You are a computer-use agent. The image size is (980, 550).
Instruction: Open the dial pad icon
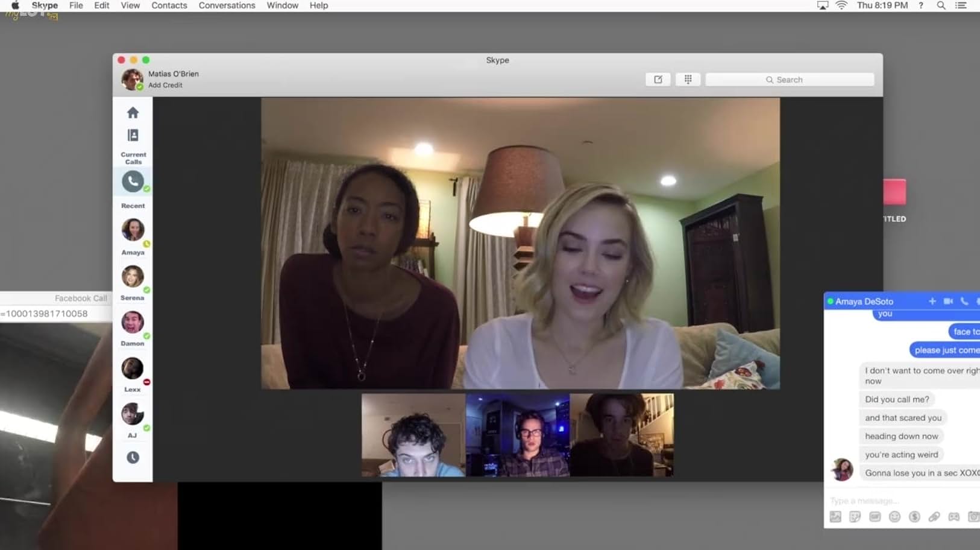tap(688, 80)
